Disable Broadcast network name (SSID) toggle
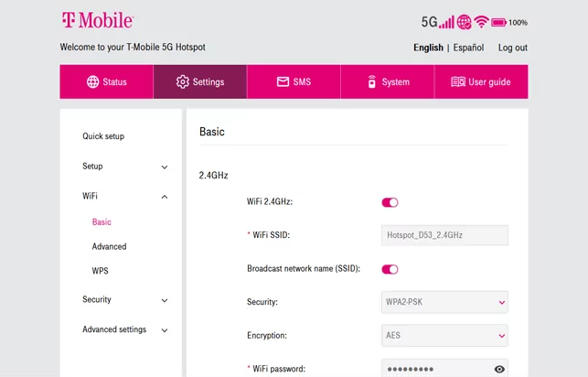 (x=390, y=269)
